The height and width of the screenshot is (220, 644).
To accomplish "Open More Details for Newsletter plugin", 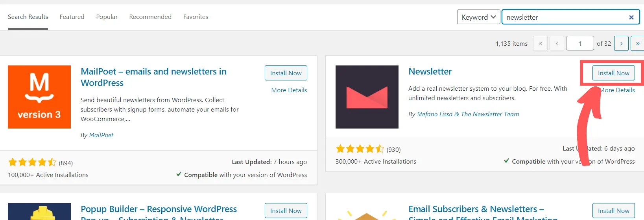I will [x=618, y=90].
